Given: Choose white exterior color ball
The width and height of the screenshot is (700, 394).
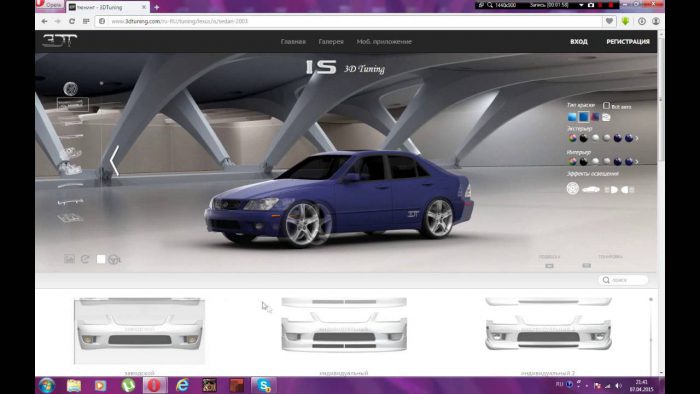Looking at the screenshot, I should pyautogui.click(x=596, y=138).
